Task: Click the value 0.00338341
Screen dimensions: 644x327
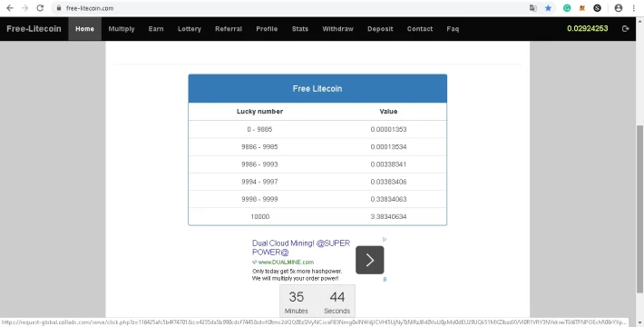Action: click(388, 164)
